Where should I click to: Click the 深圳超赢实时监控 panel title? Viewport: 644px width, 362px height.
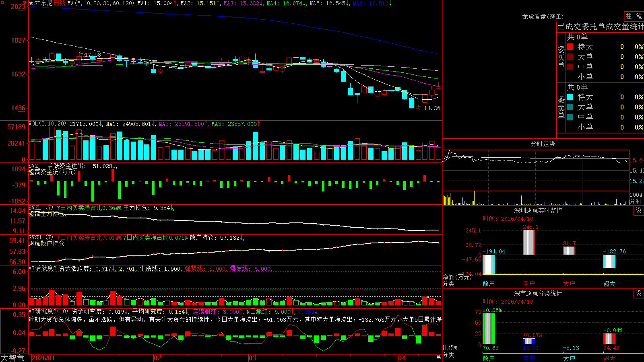click(x=538, y=210)
